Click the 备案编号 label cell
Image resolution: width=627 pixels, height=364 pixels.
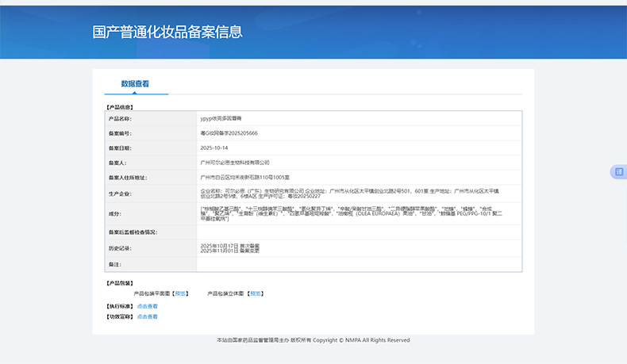pyautogui.click(x=151, y=133)
